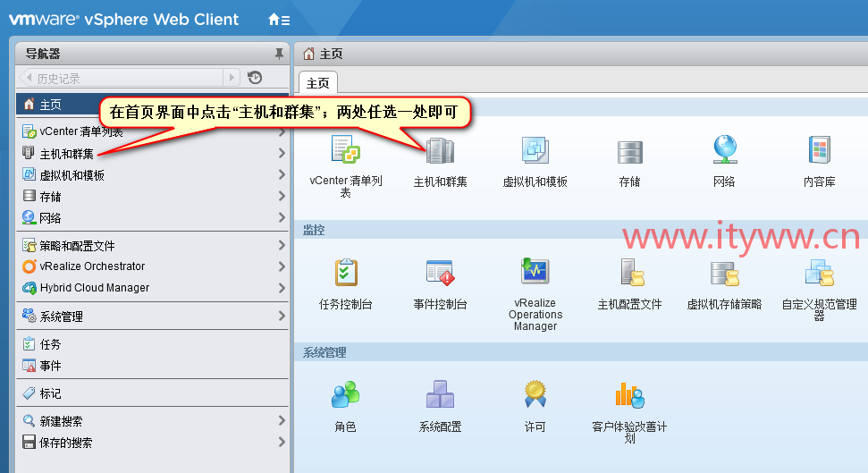The image size is (868, 473).
Task: Open the 事件控制台 icon
Action: tap(440, 273)
